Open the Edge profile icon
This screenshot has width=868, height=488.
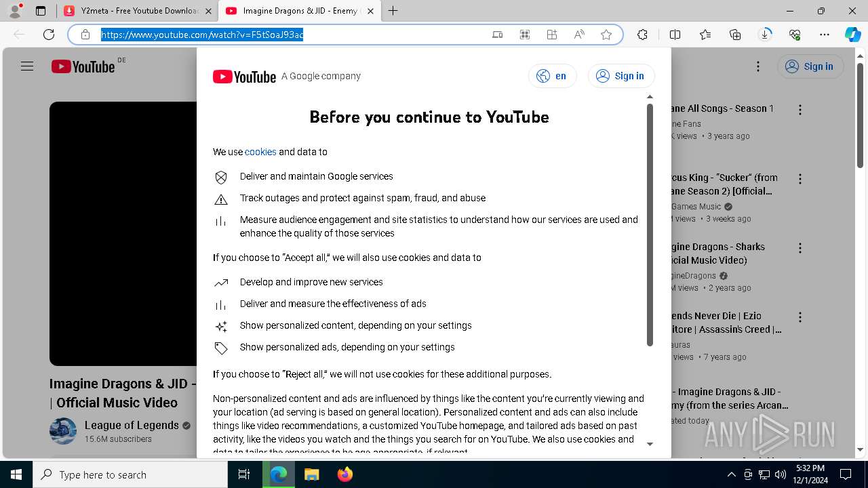pos(14,11)
